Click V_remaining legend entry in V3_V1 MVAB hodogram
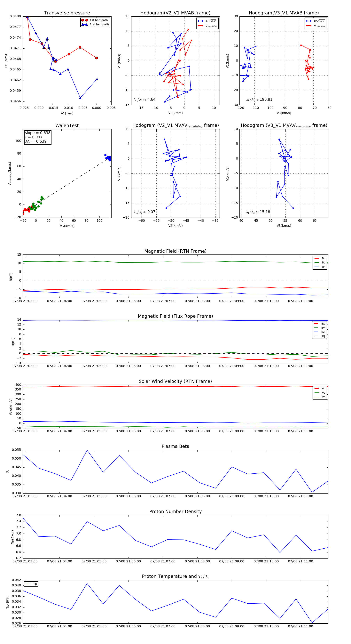 316,26
